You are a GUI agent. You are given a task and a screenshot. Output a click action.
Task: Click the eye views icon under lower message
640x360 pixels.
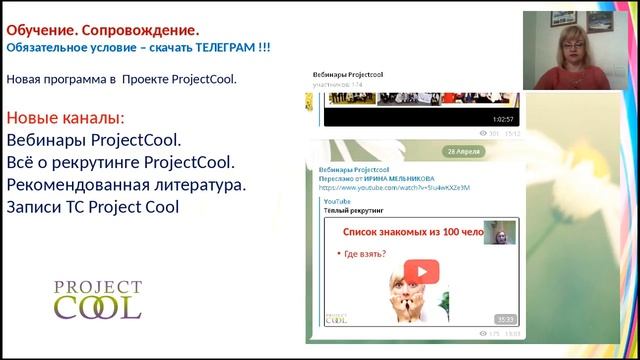[x=483, y=333]
